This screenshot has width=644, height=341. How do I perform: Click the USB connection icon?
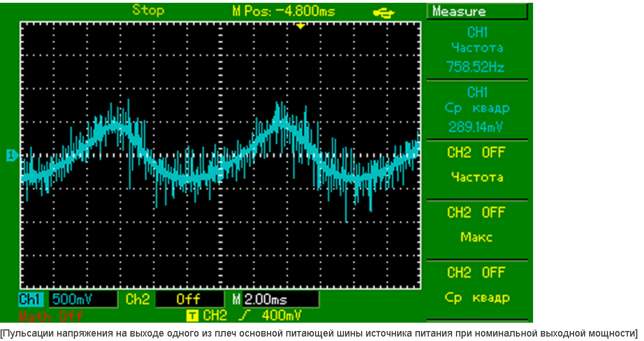coord(384,13)
